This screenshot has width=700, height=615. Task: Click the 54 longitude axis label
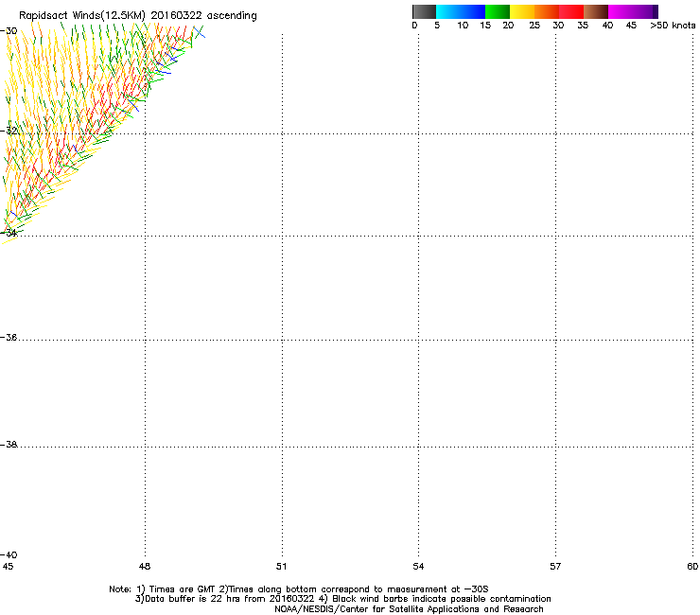(418, 567)
